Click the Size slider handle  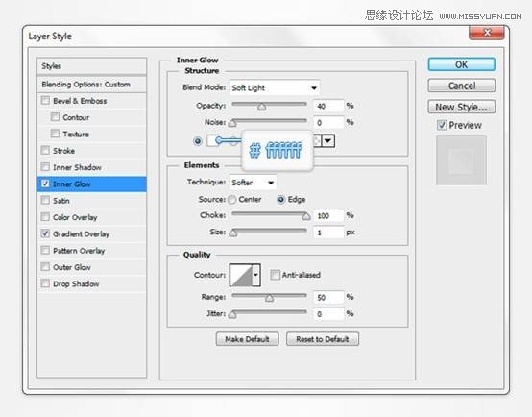point(232,233)
